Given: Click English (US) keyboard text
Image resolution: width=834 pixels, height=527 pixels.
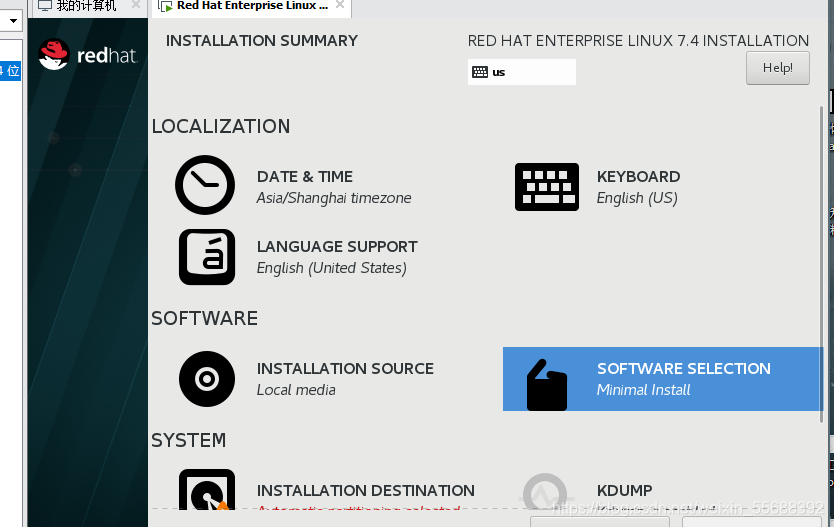Looking at the screenshot, I should [637, 198].
